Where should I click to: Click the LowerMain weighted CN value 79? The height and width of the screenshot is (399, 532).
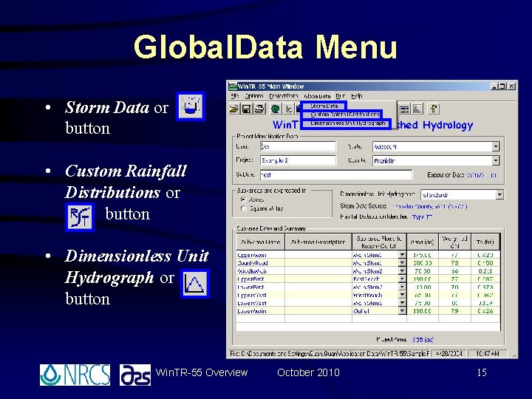(454, 311)
